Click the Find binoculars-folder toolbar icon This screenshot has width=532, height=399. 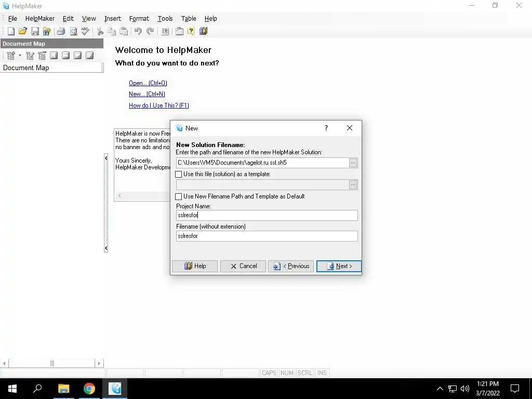47,31
